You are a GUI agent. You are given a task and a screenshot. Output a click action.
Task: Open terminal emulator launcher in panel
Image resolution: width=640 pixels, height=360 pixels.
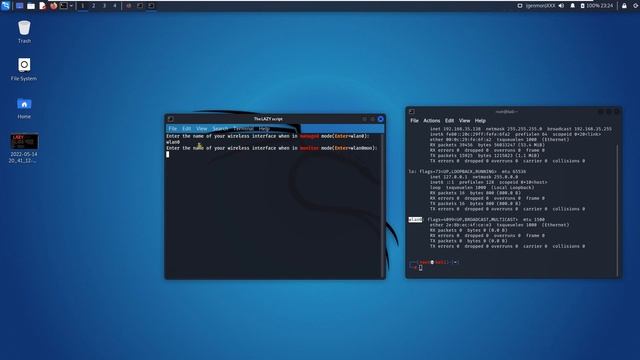tap(64, 6)
